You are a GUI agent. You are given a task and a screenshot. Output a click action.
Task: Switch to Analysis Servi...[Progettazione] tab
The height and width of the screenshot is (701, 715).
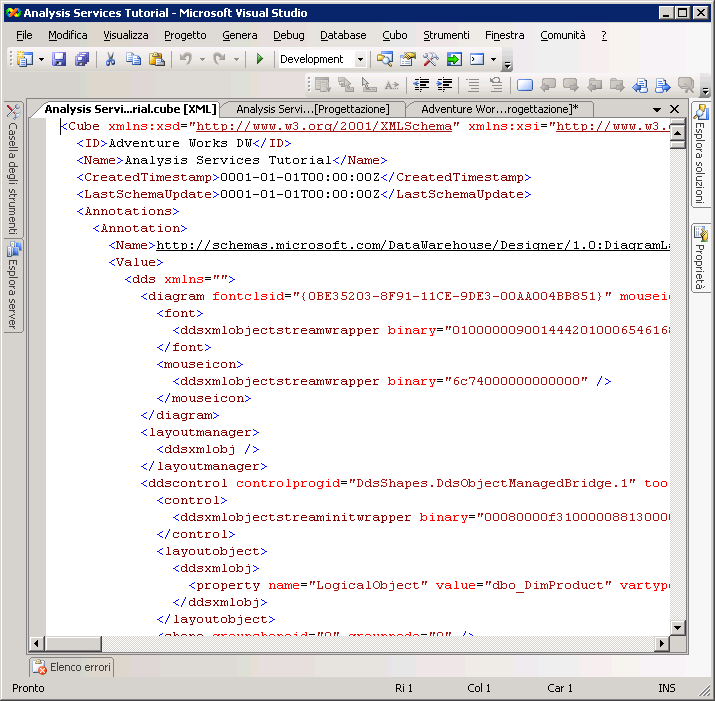[313, 109]
